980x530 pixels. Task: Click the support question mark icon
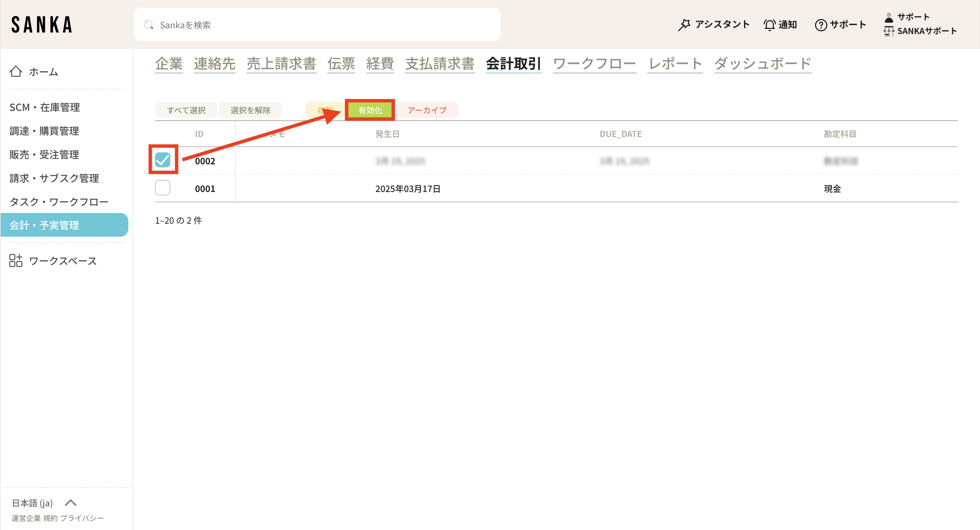[x=821, y=25]
